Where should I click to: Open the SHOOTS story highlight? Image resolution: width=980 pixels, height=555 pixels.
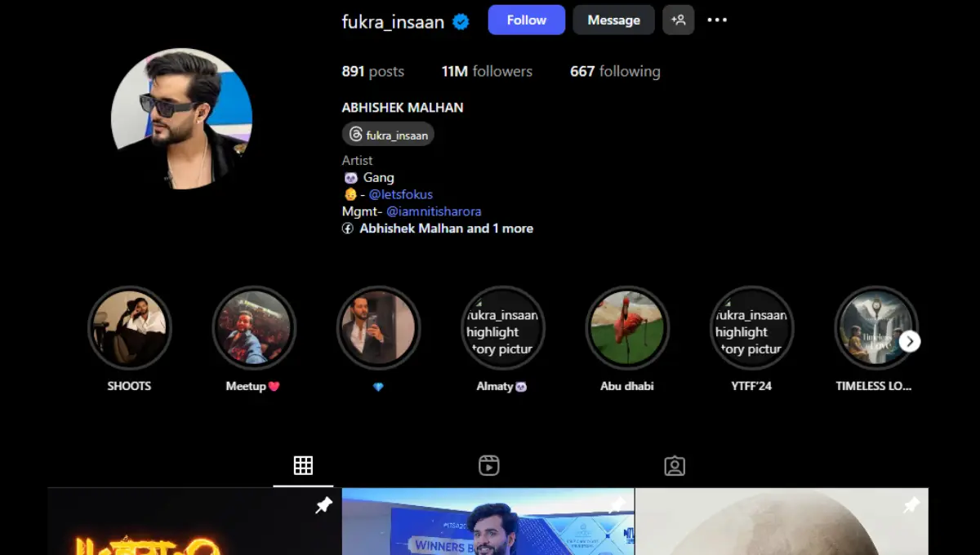click(129, 328)
